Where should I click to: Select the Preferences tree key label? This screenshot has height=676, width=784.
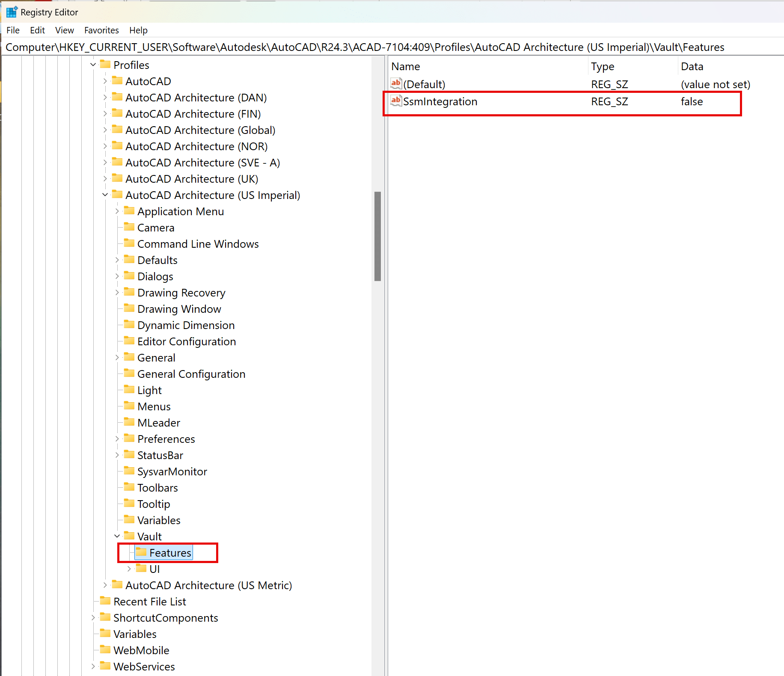tap(166, 439)
